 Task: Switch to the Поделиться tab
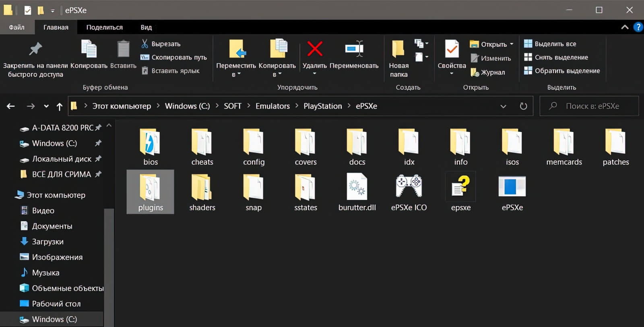pyautogui.click(x=105, y=27)
